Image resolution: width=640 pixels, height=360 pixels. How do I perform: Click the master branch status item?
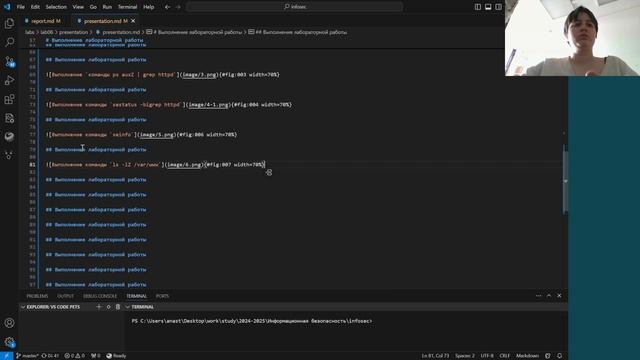(x=27, y=356)
